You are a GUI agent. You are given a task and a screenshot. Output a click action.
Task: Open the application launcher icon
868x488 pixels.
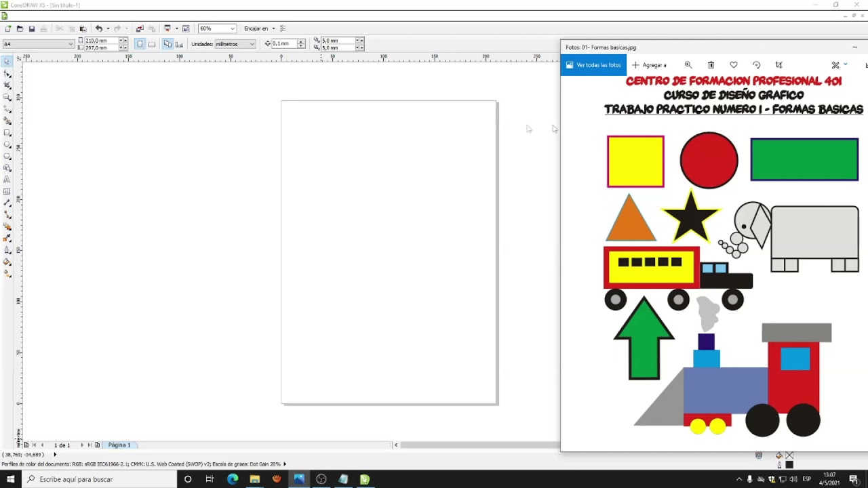click(x=167, y=28)
